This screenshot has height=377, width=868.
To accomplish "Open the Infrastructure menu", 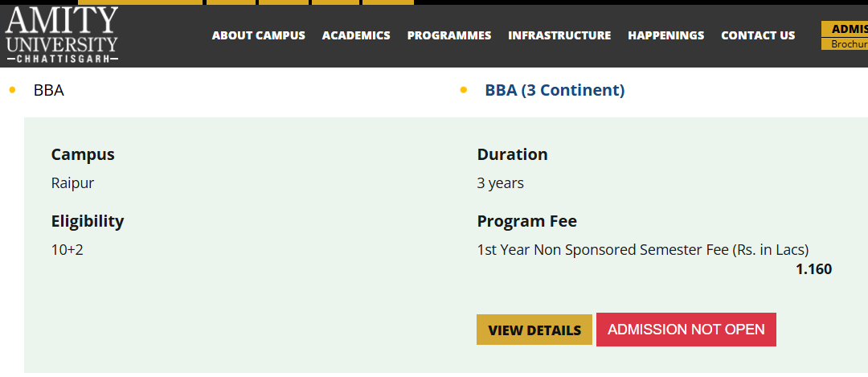I will pos(559,35).
